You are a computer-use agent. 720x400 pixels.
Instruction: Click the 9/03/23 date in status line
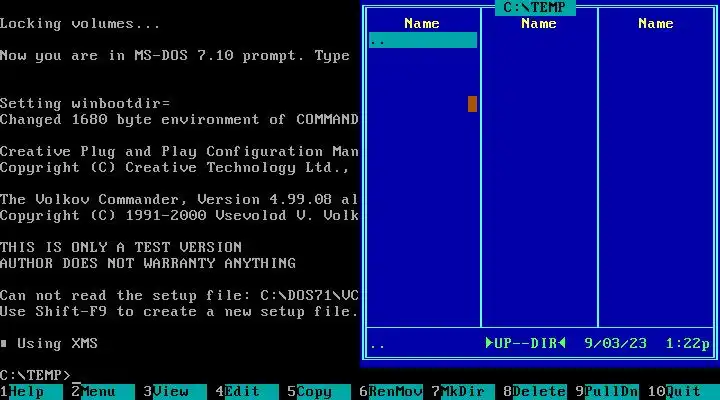(x=615, y=343)
